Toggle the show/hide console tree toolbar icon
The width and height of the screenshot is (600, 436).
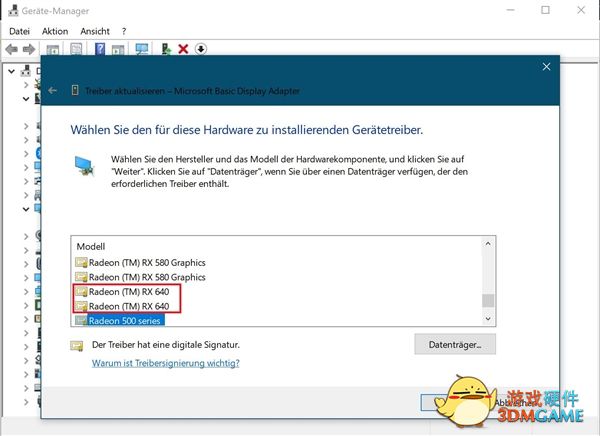click(x=53, y=49)
